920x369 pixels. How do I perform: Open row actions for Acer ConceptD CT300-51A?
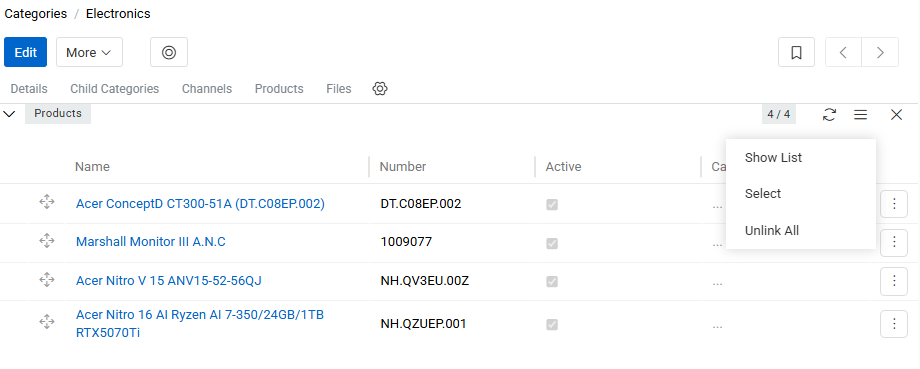click(x=894, y=204)
